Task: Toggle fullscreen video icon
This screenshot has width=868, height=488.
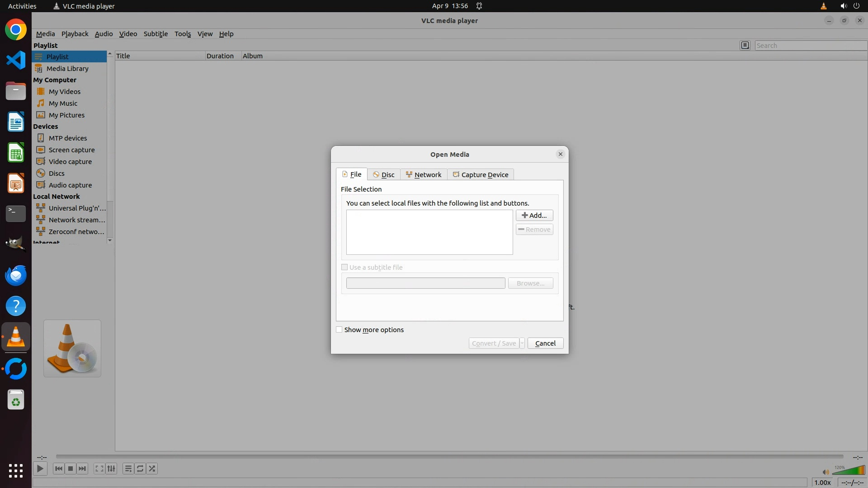Action: click(x=99, y=469)
